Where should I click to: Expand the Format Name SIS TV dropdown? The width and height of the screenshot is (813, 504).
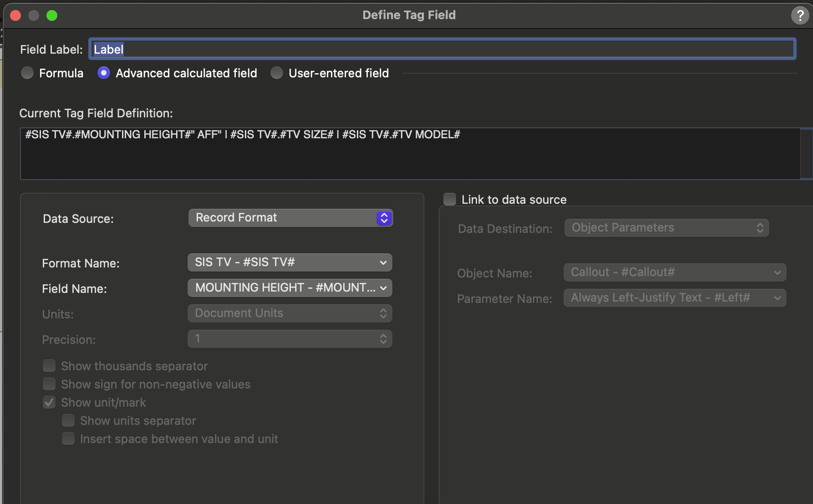pyautogui.click(x=290, y=262)
